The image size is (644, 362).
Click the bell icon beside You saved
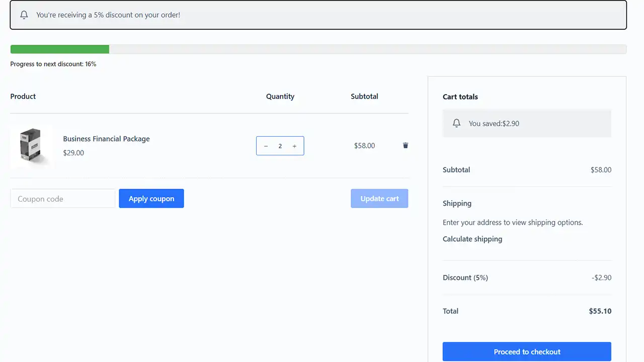(456, 123)
